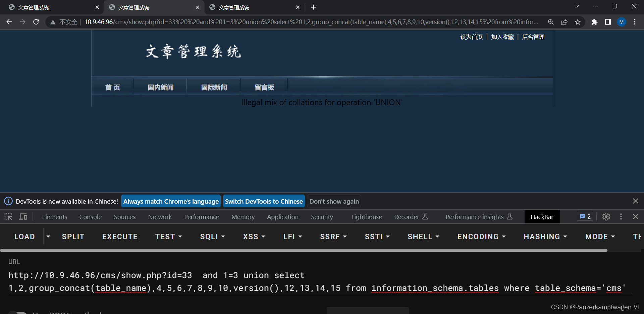Image resolution: width=644 pixels, height=314 pixels.
Task: Open the 国际新闻 nav item
Action: (x=214, y=87)
